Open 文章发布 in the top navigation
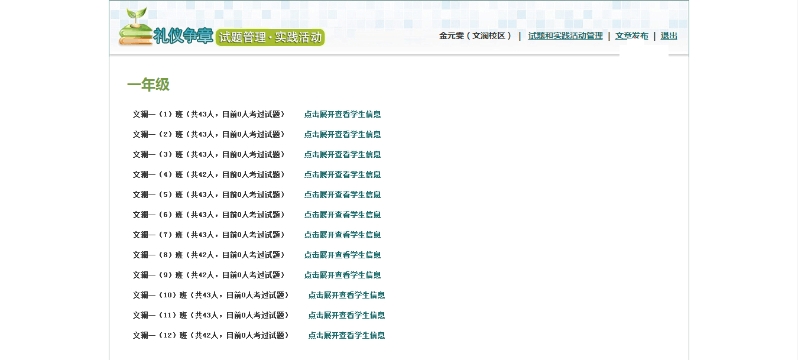The width and height of the screenshot is (798, 360). tap(632, 36)
